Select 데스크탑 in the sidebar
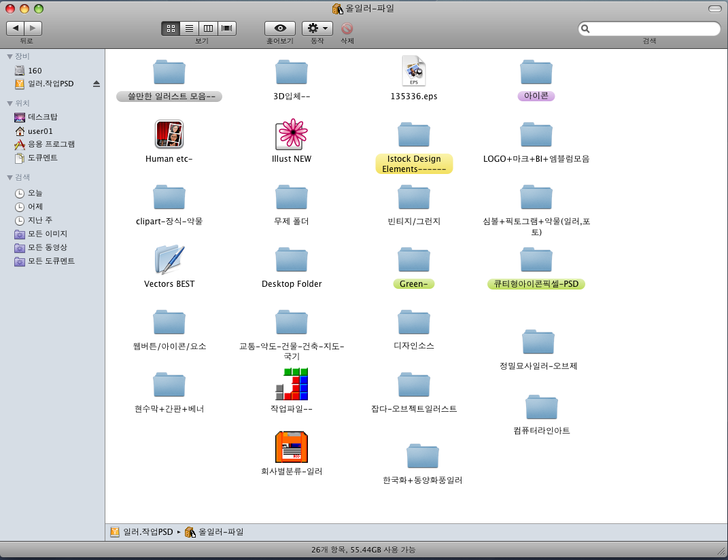This screenshot has width=728, height=560. click(42, 117)
